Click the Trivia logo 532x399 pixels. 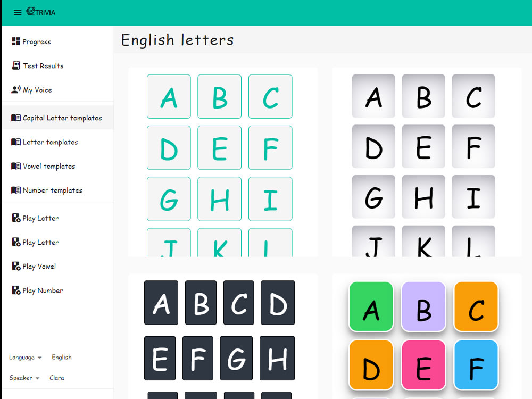[41, 12]
